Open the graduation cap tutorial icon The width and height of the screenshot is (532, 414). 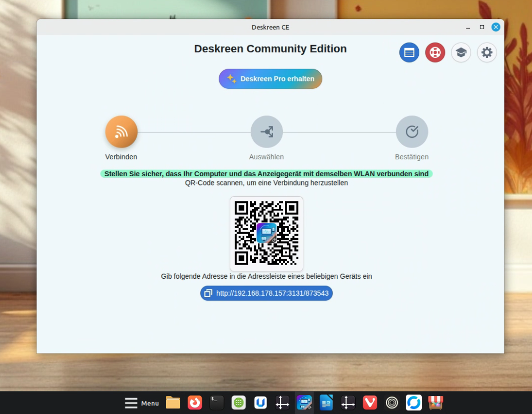(x=461, y=52)
